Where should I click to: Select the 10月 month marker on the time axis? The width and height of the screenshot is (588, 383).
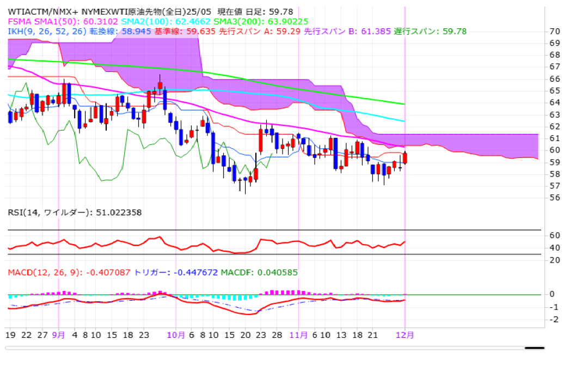(x=176, y=335)
